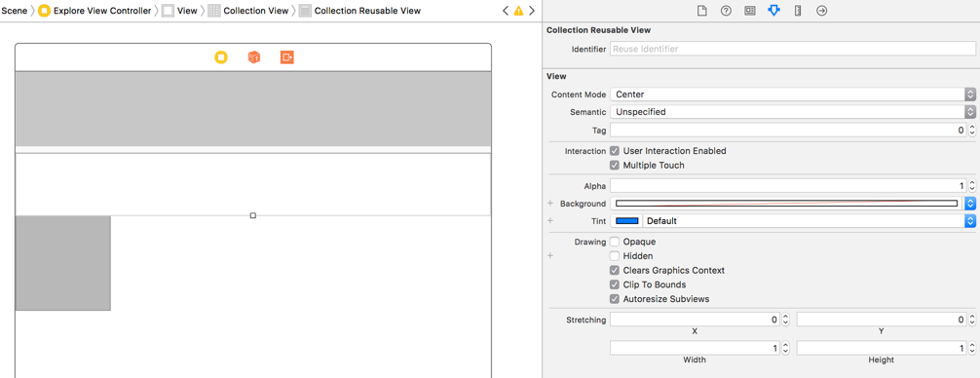
Task: Toggle Clears Graphics Context checkbox
Action: pos(615,271)
